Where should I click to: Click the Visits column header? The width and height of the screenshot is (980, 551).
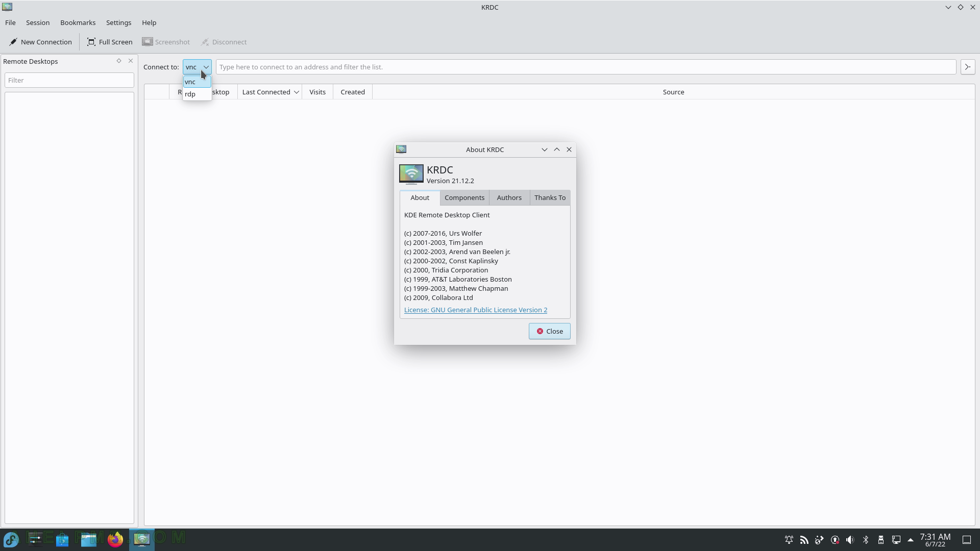click(x=317, y=92)
